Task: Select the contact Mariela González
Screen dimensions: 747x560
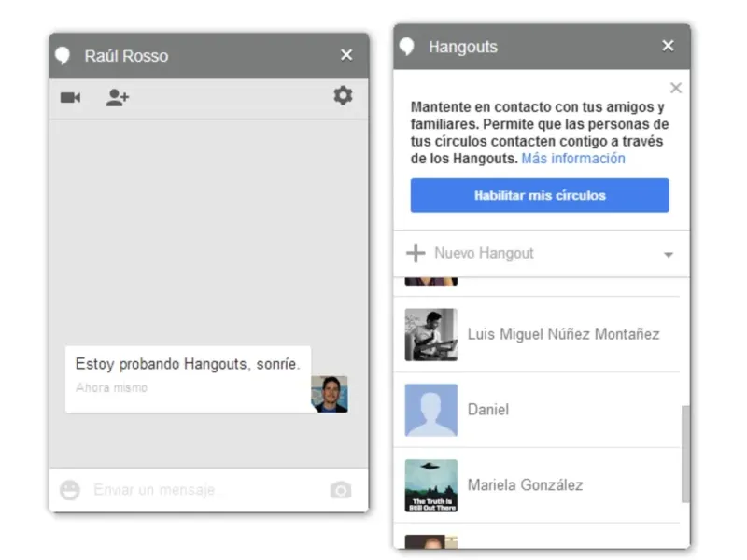Action: [x=536, y=485]
